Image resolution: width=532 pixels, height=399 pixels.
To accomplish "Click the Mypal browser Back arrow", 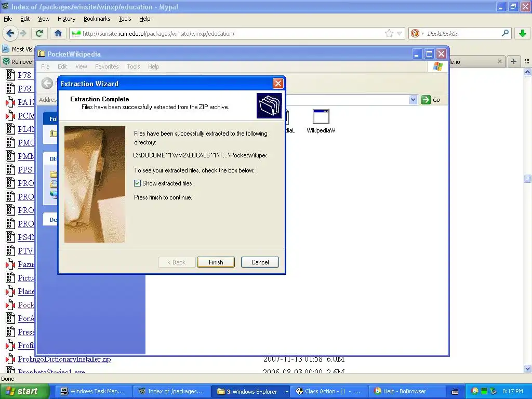I will tap(10, 33).
